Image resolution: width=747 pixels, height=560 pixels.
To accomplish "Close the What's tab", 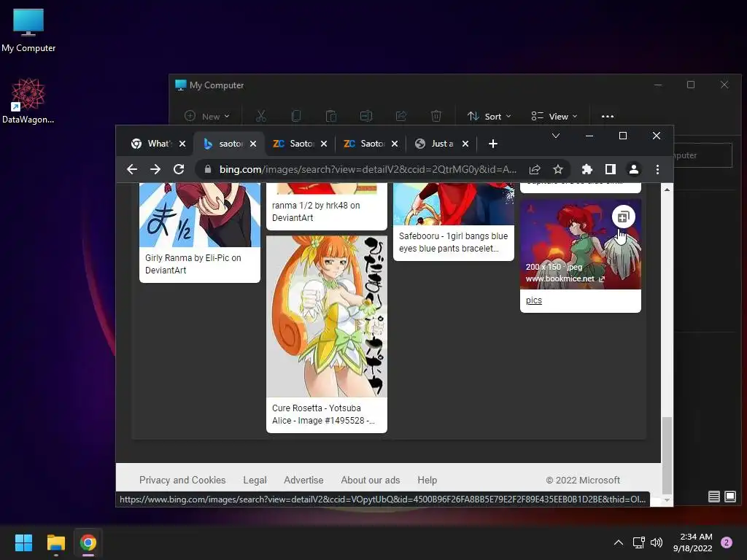I will (x=182, y=144).
